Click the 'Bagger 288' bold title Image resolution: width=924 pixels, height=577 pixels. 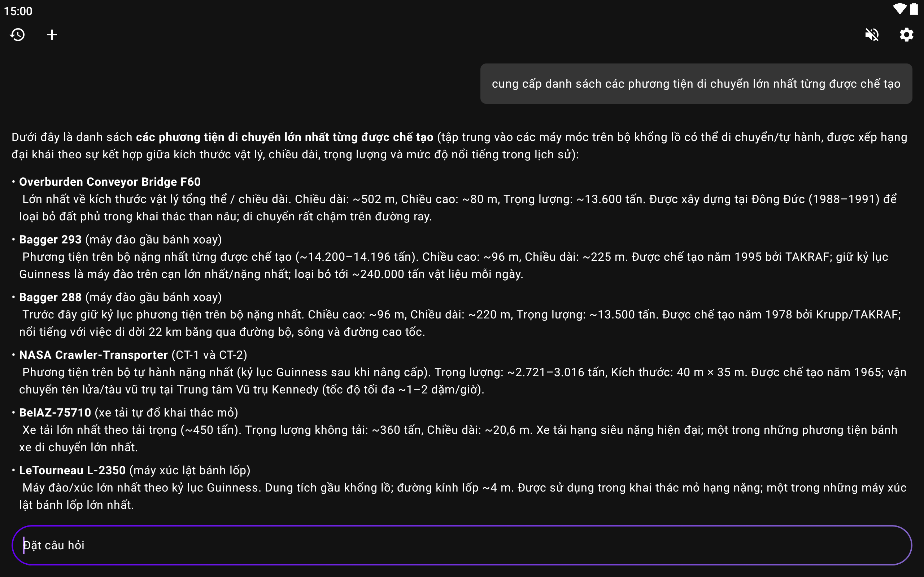pyautogui.click(x=51, y=297)
